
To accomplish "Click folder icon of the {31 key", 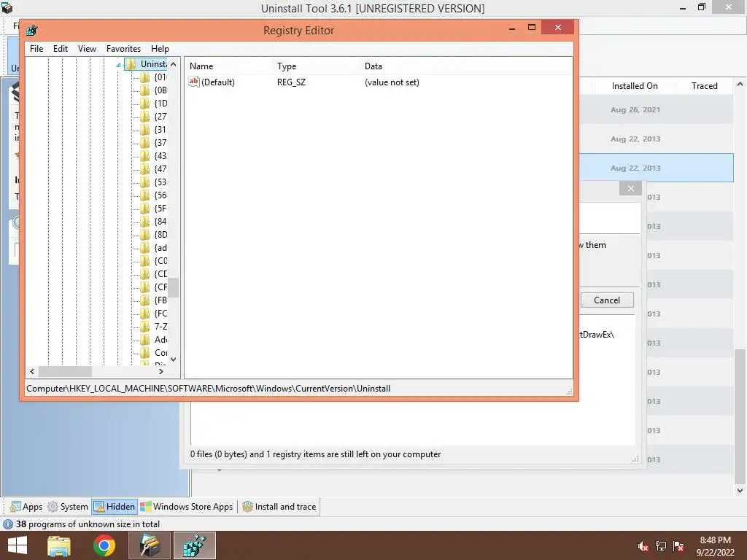I will 145,130.
